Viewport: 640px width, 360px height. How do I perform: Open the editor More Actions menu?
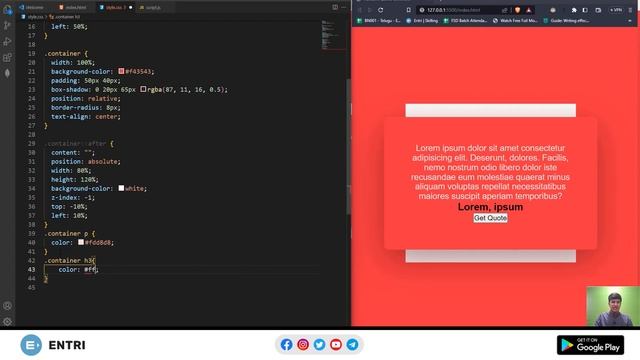(344, 7)
